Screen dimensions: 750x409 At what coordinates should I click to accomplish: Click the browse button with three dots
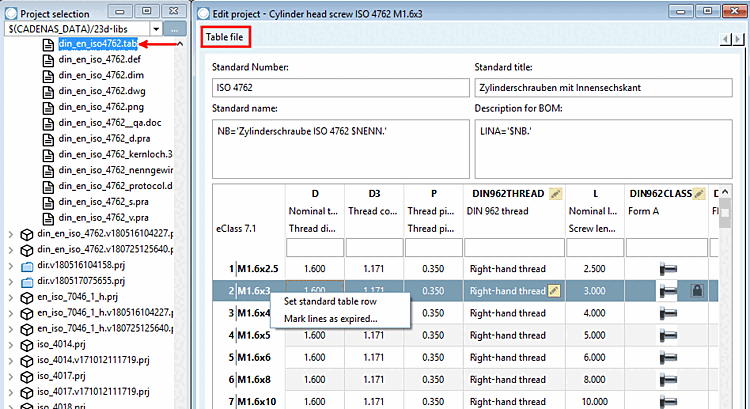point(175,29)
